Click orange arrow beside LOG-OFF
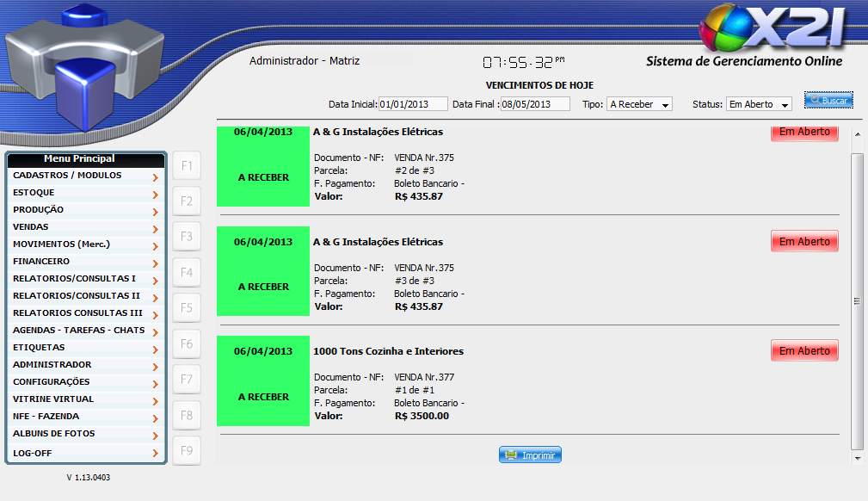 pos(155,454)
